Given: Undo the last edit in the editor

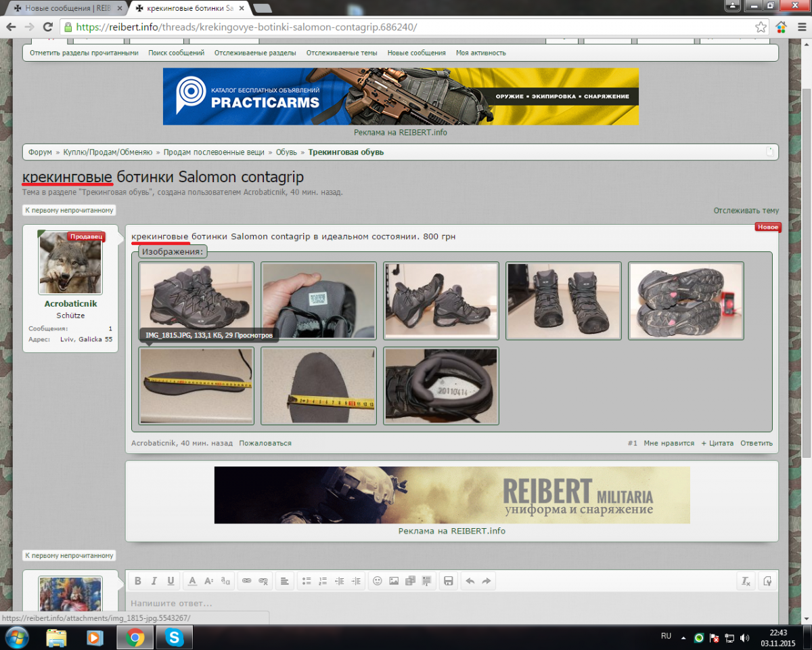Looking at the screenshot, I should point(470,581).
